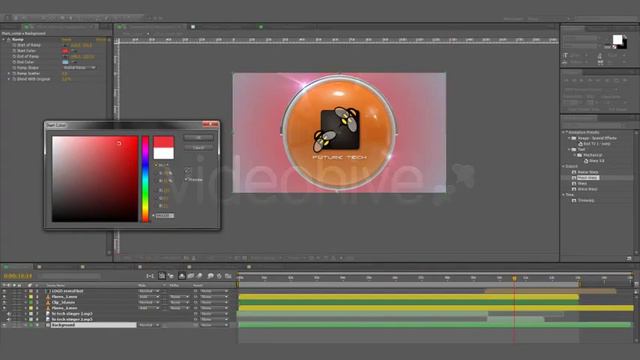Open the composition mini-flowchart icon in timeline
This screenshot has height=360, width=640.
[150, 276]
